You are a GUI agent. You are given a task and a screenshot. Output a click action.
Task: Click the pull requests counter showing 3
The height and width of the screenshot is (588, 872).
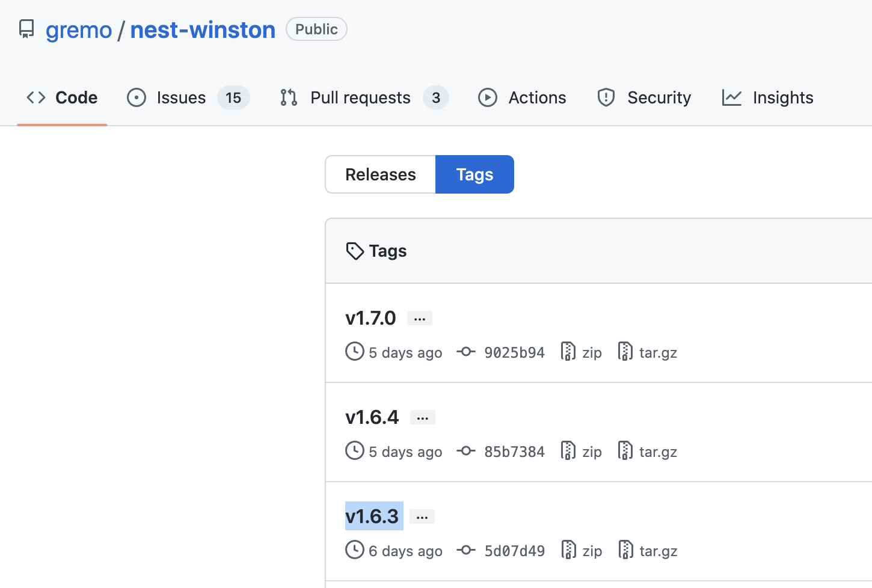click(436, 97)
